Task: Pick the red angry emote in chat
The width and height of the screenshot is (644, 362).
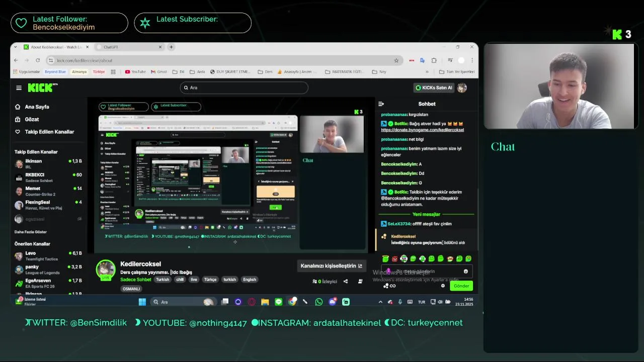Action: [395, 258]
